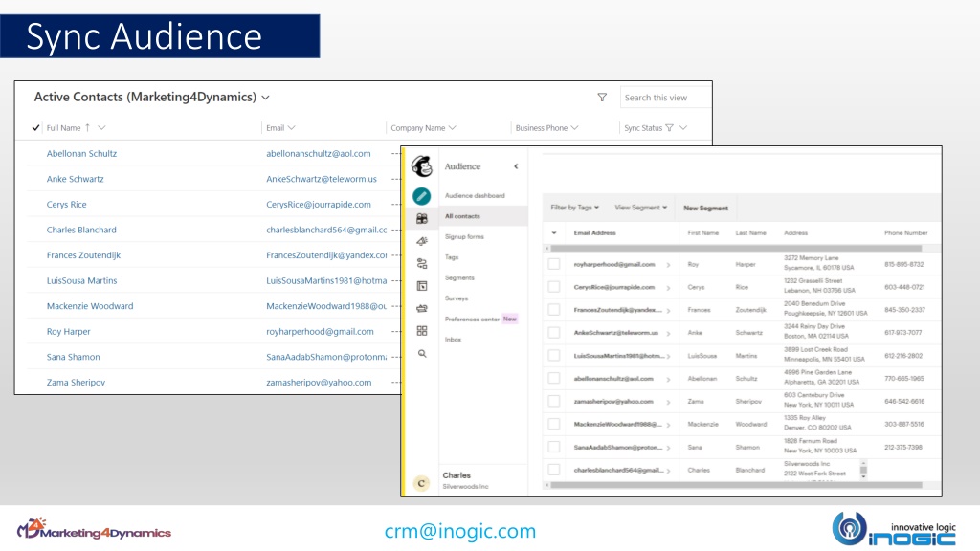
Task: Check the box for royharperhood@gmail.com
Action: (x=554, y=264)
